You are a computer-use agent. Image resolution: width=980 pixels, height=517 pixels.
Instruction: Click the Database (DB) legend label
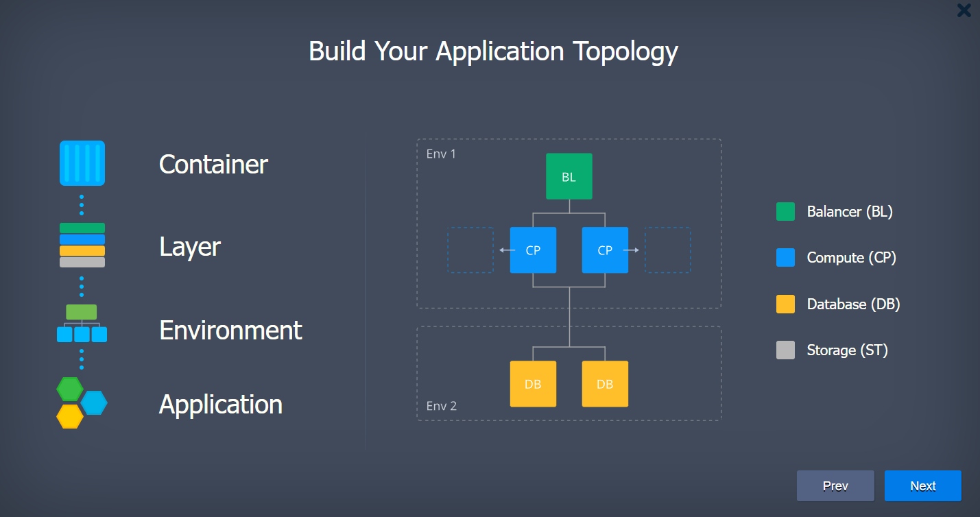point(853,304)
